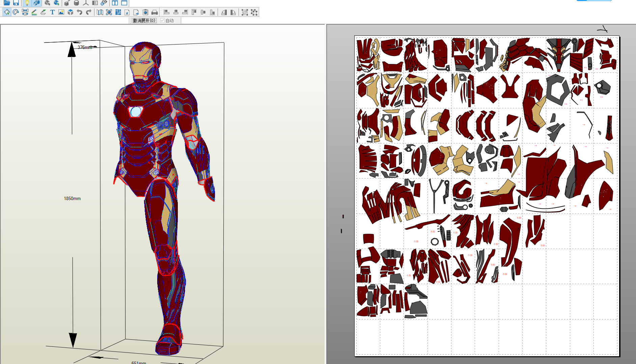The height and width of the screenshot is (364, 636).
Task: Click the page number sheet icon
Action: point(127,12)
